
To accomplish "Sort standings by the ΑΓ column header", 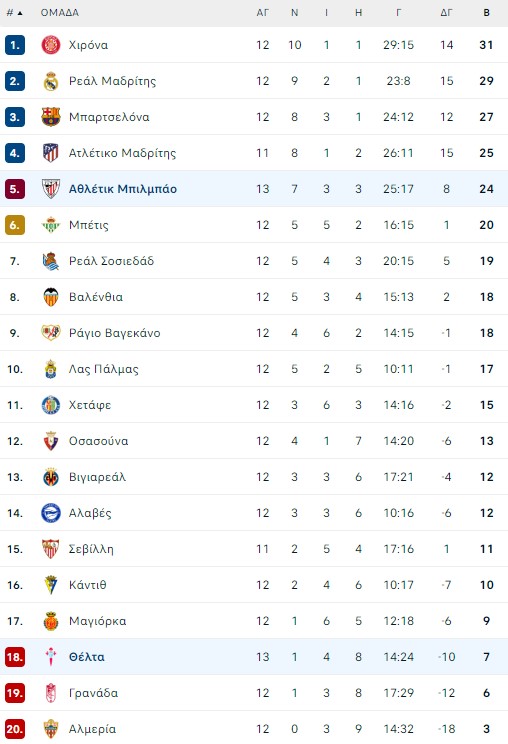I will tap(263, 13).
